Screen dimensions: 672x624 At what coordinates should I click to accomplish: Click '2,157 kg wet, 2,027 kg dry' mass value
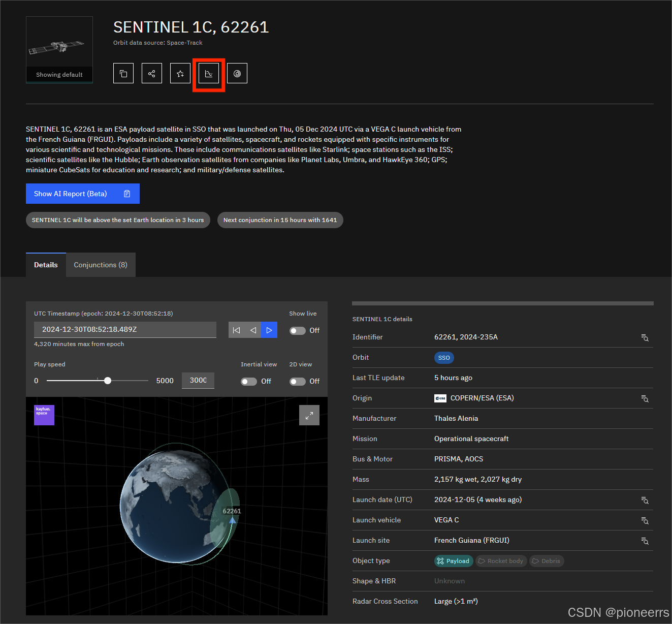478,479
